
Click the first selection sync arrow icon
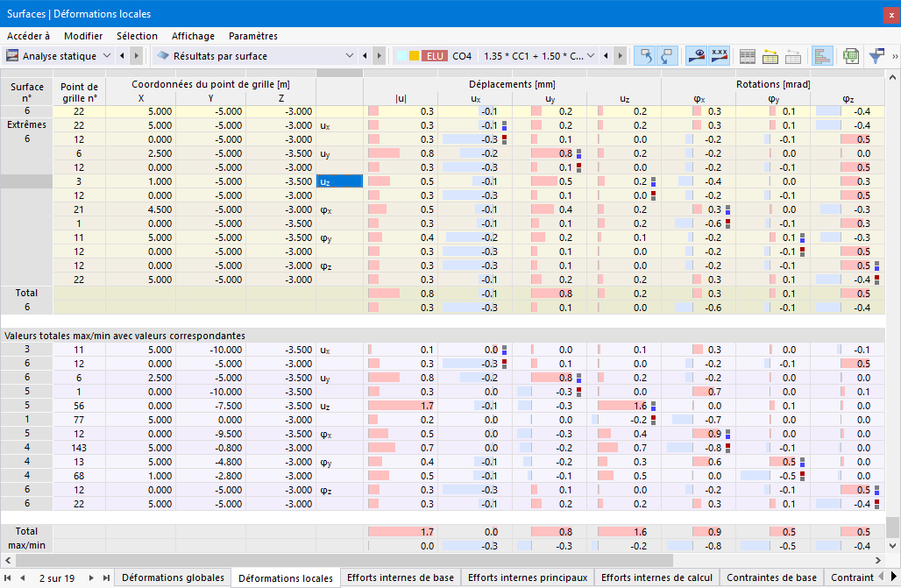(645, 56)
